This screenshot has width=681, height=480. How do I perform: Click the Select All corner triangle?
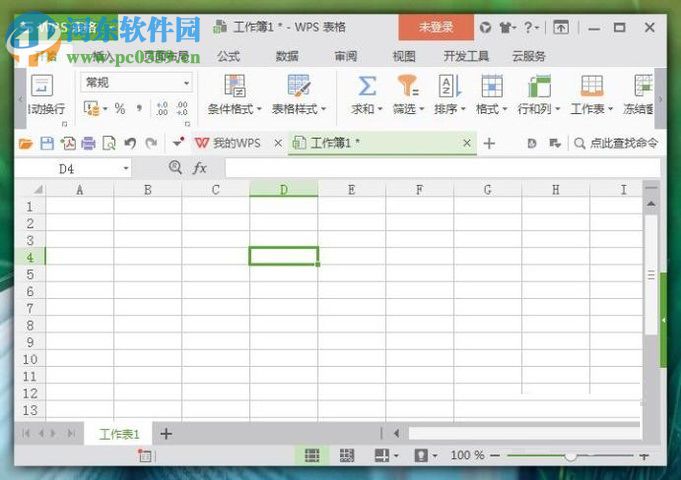[38, 189]
